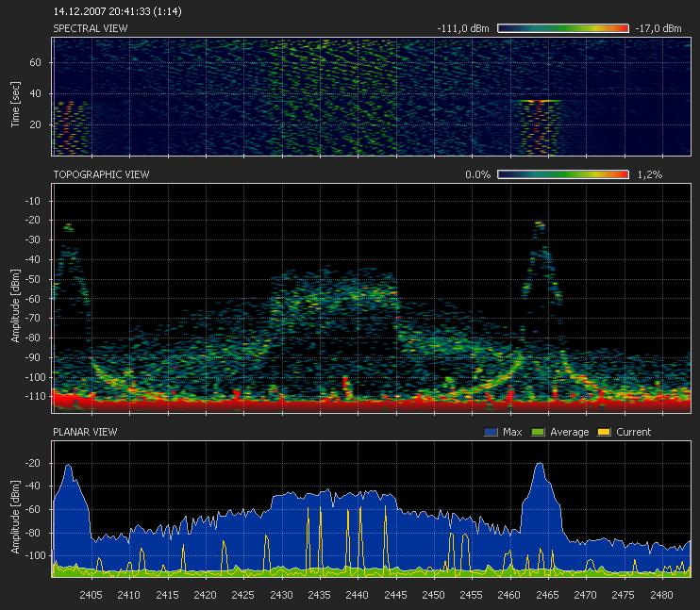Image resolution: width=700 pixels, height=610 pixels.
Task: Click the -20 tick on the Planar View axis
Action: tap(32, 463)
